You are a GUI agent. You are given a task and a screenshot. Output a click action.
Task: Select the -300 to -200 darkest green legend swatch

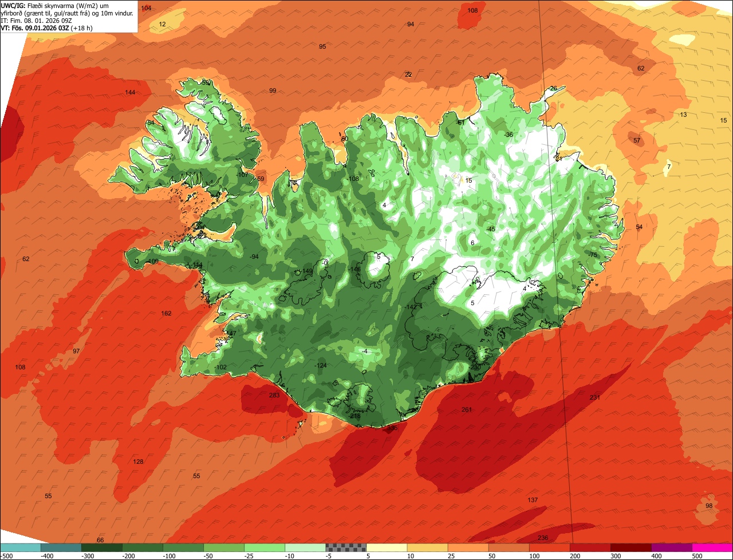tap(102, 547)
